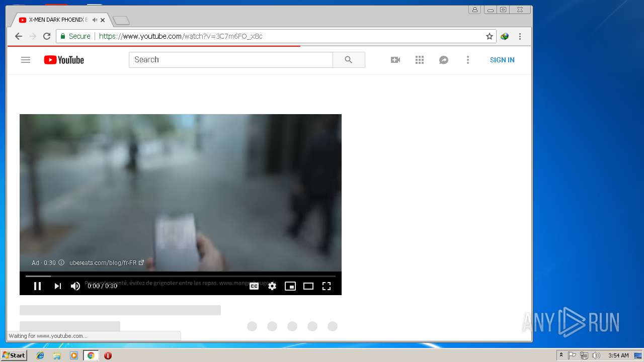Click the show desktop monitor icon
The height and width of the screenshot is (362, 644).
click(638, 355)
